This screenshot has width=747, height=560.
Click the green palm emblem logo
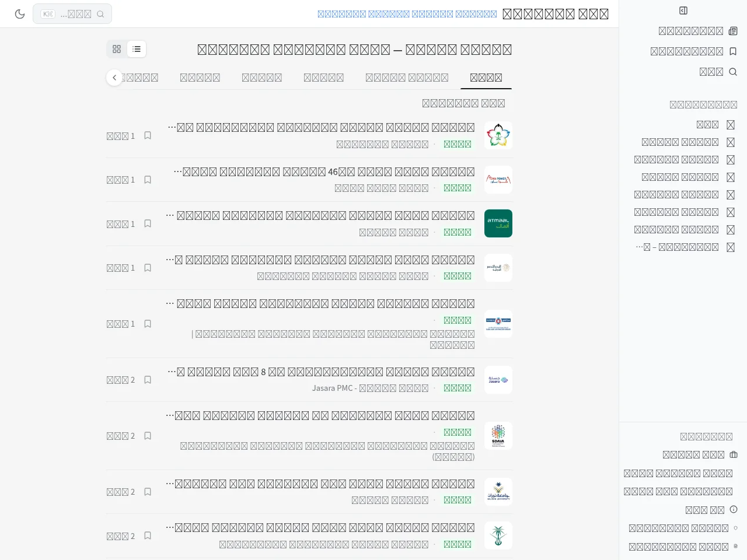pos(498,535)
